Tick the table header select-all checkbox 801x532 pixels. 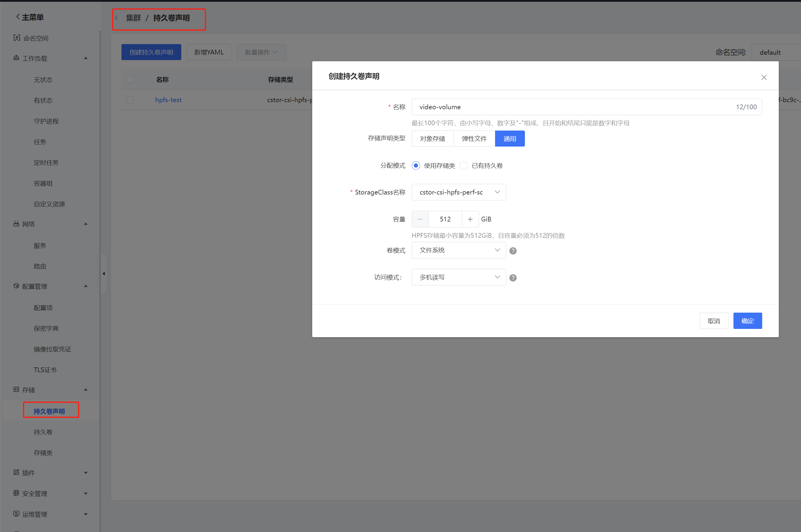(130, 79)
